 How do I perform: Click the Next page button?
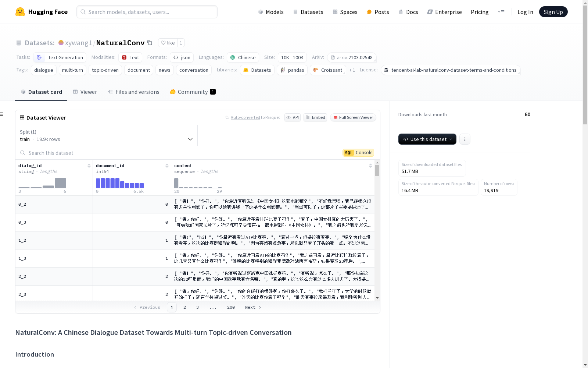coord(253,307)
